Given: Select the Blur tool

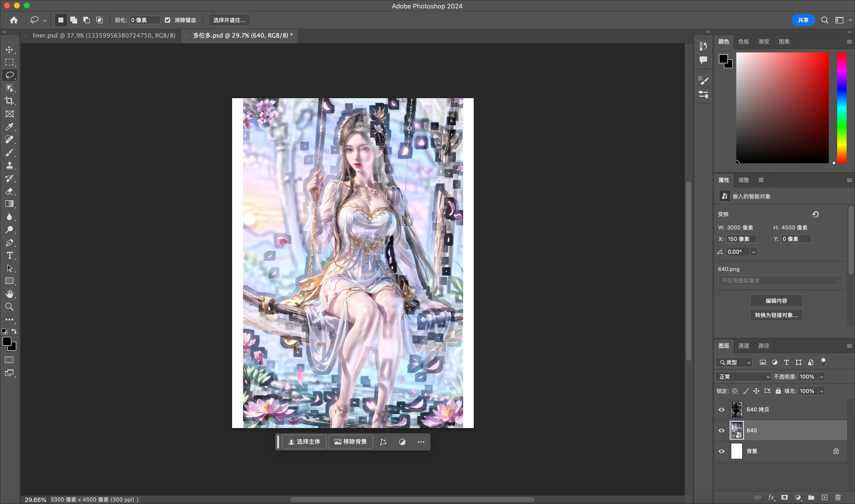Looking at the screenshot, I should (x=9, y=217).
